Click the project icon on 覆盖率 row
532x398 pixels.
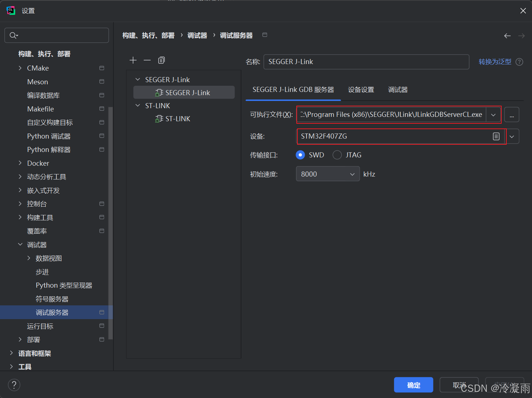(x=102, y=231)
